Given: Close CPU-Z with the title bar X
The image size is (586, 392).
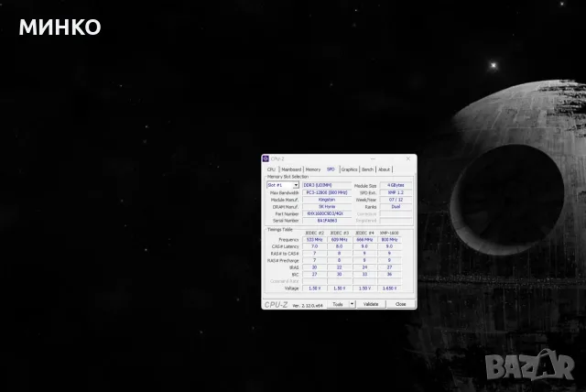Looking at the screenshot, I should tap(408, 158).
